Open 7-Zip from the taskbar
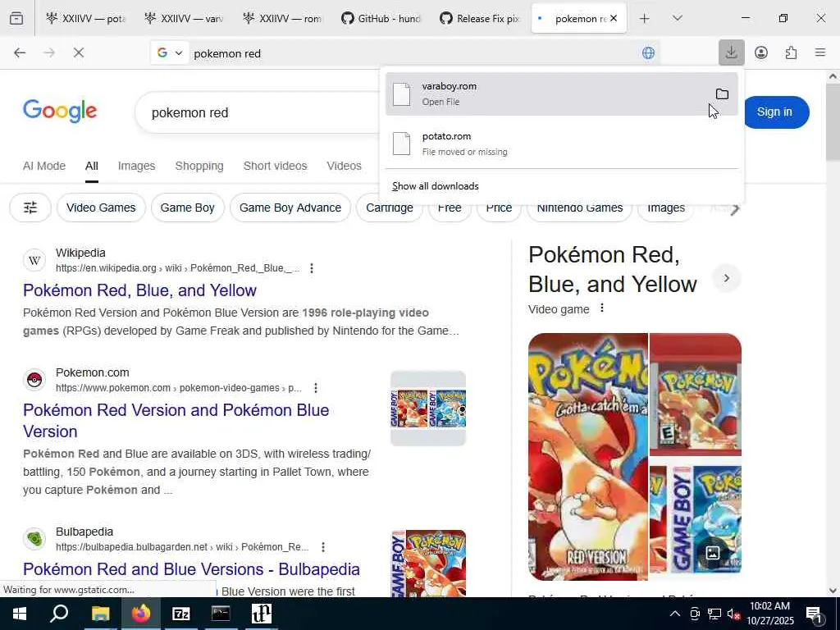Viewport: 840px width, 630px height. (x=180, y=614)
